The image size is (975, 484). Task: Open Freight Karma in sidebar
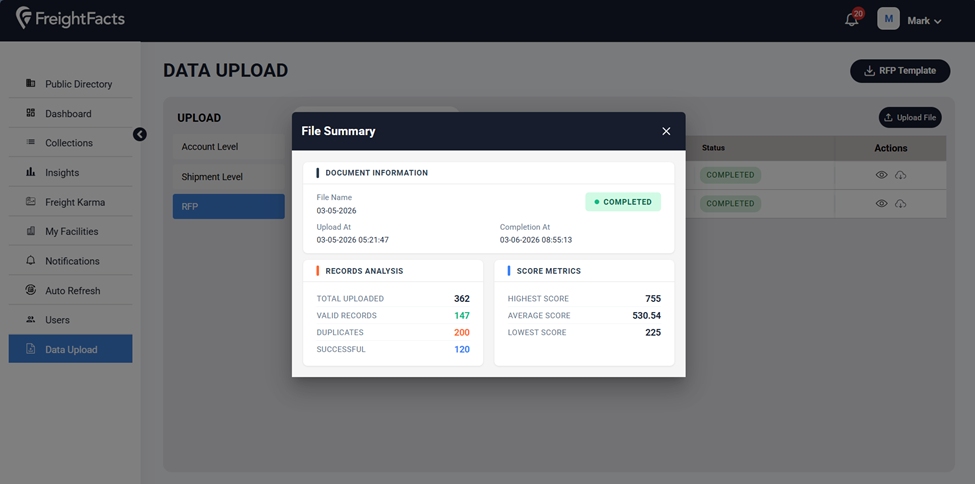click(70, 202)
